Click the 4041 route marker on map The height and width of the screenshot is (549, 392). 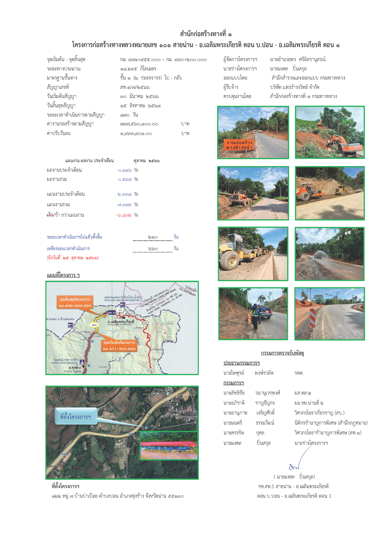click(74, 330)
